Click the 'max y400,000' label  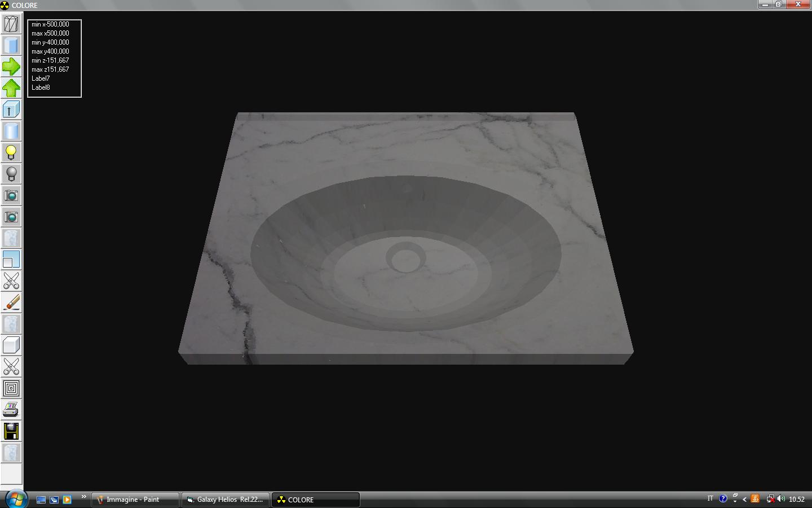click(x=50, y=51)
